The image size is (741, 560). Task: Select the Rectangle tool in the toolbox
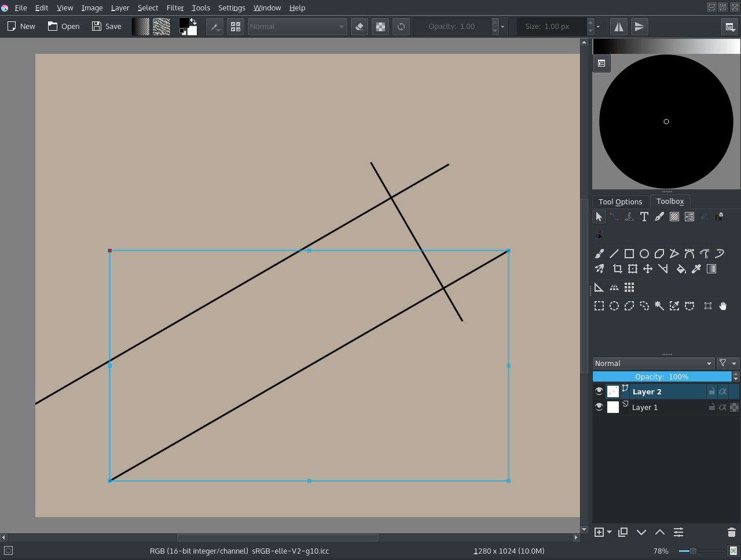click(x=629, y=253)
